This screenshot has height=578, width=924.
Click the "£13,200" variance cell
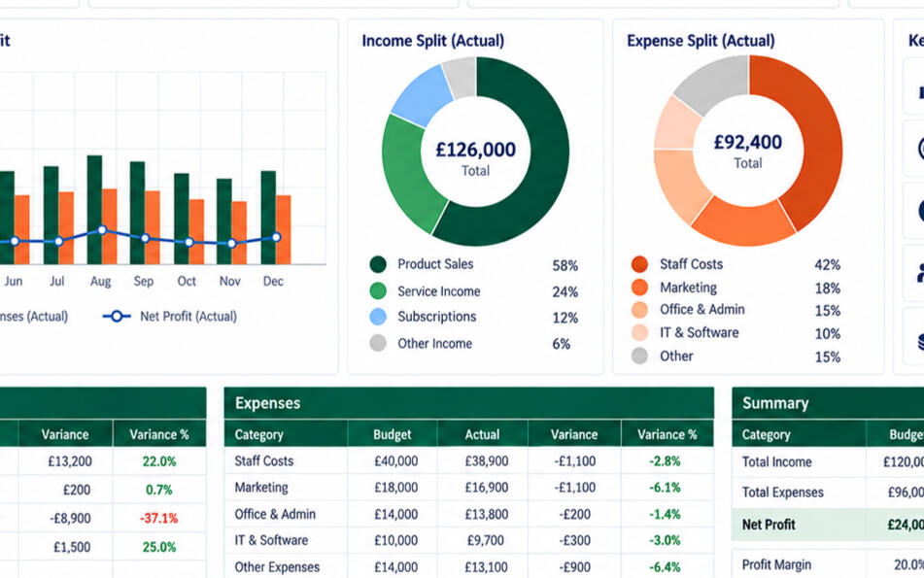tap(70, 461)
